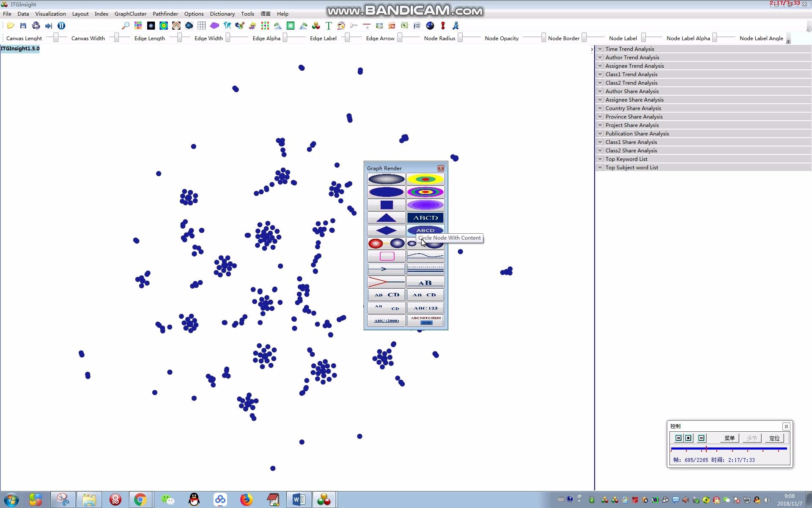Click the magnifier search icon in the toolbar
This screenshot has height=508, width=812.
pos(126,26)
